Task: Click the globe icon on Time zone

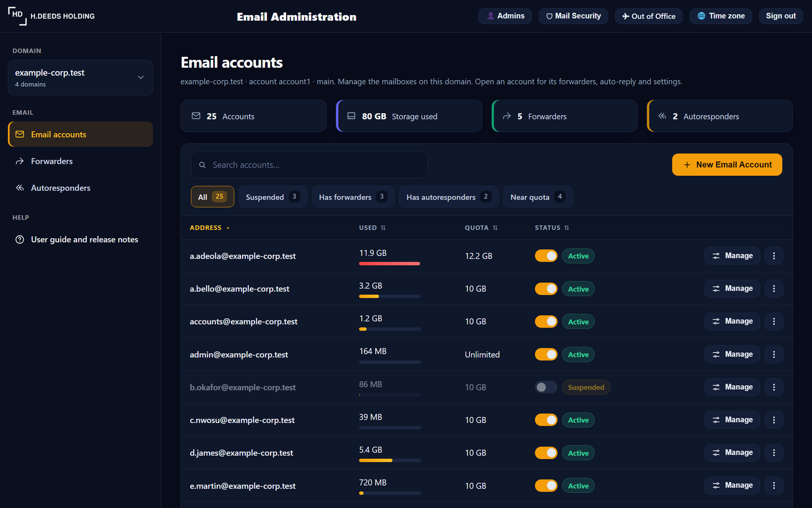Action: (x=701, y=16)
